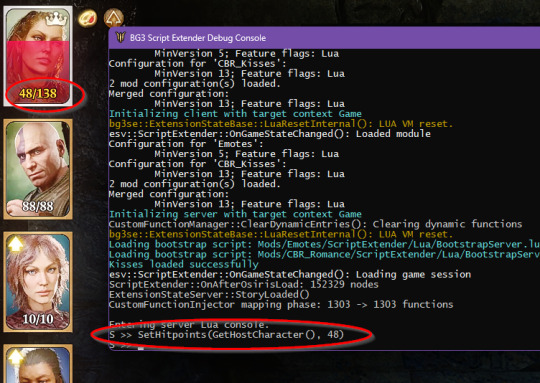Click the SetHitpoints(GetHostCharacter(), 48) command line
Image resolution: width=540 pixels, height=383 pixels.
pos(226,334)
